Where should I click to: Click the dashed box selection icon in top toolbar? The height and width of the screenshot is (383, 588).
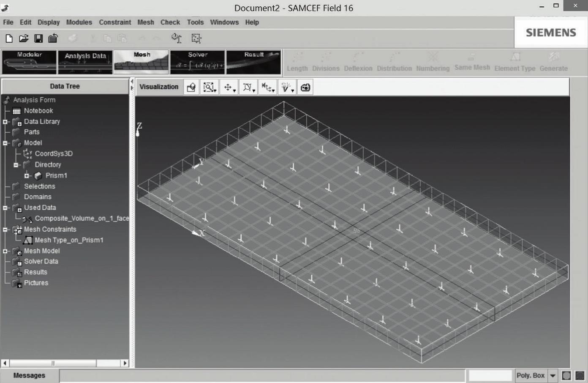(x=196, y=38)
